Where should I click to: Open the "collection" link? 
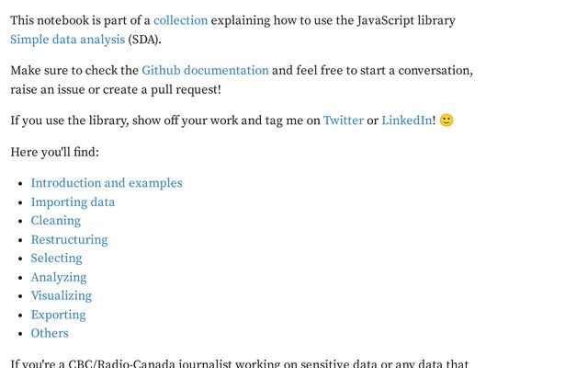pyautogui.click(x=180, y=20)
